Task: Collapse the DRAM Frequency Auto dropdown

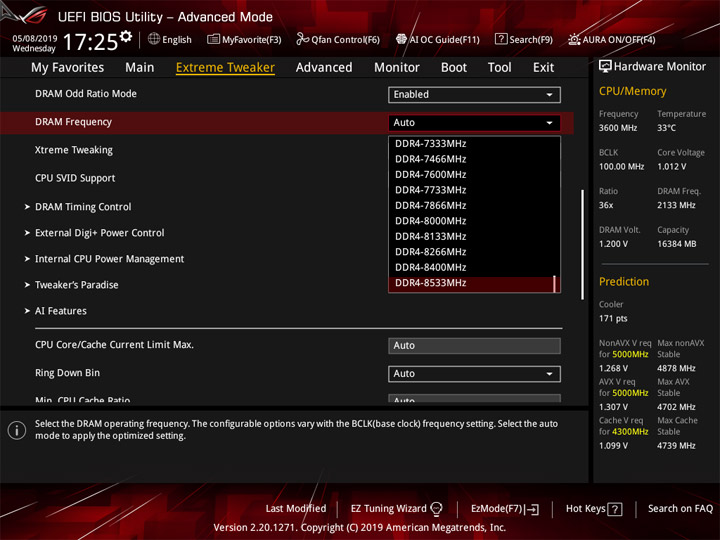Action: pyautogui.click(x=474, y=123)
